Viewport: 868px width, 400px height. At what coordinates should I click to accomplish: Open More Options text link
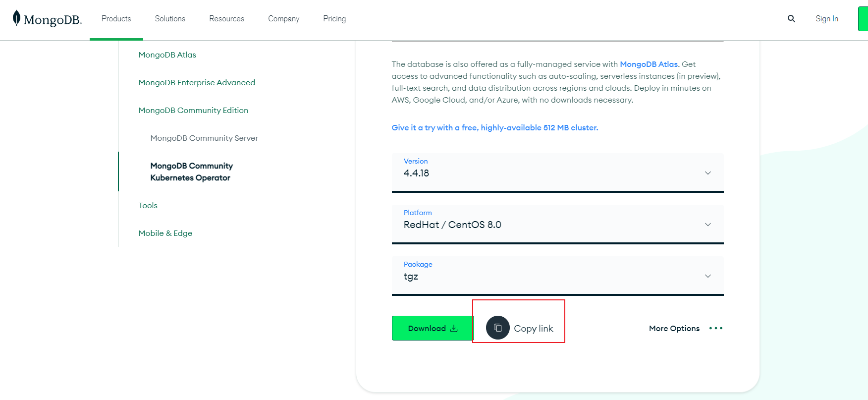(674, 328)
